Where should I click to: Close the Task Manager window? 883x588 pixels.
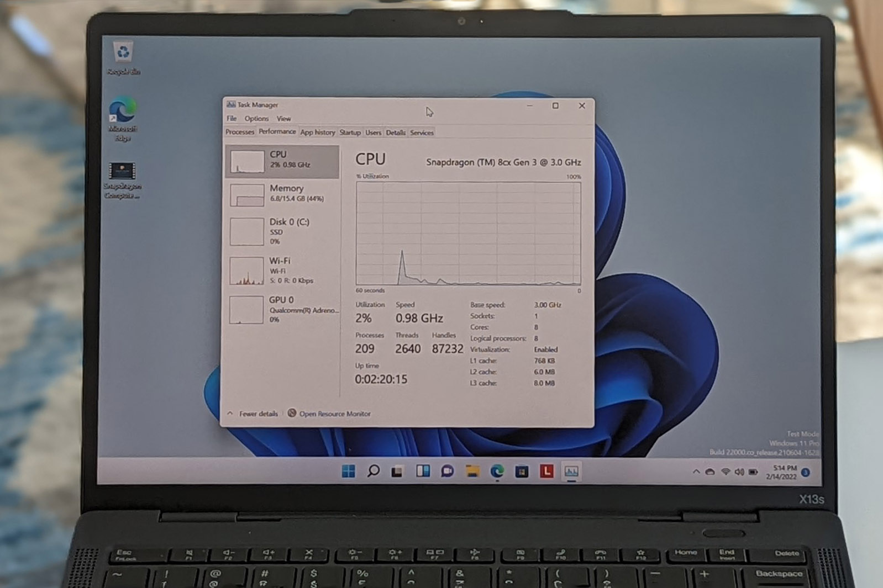click(x=581, y=105)
